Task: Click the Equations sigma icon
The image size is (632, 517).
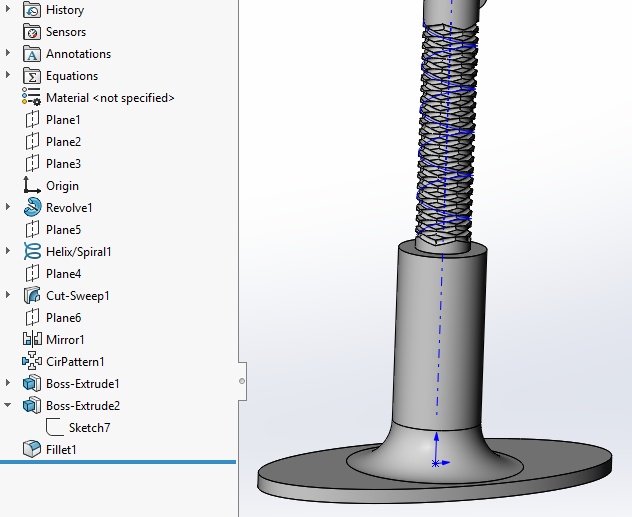Action: pos(32,76)
